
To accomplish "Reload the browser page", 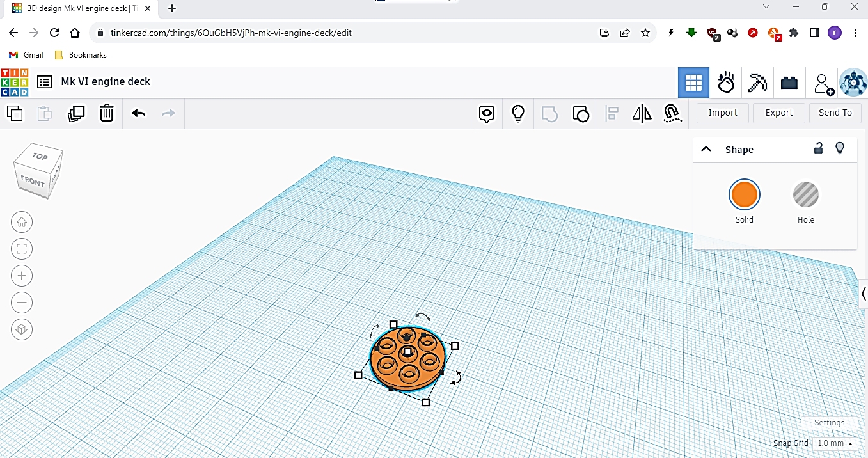I will [54, 33].
